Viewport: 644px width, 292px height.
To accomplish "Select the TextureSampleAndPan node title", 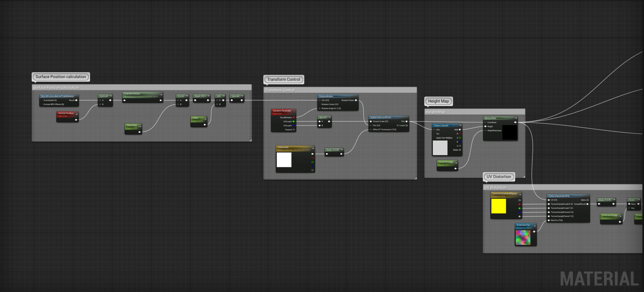I will coord(559,196).
